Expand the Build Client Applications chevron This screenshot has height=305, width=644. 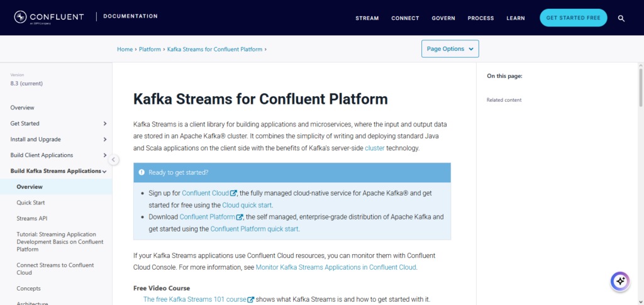pyautogui.click(x=105, y=155)
